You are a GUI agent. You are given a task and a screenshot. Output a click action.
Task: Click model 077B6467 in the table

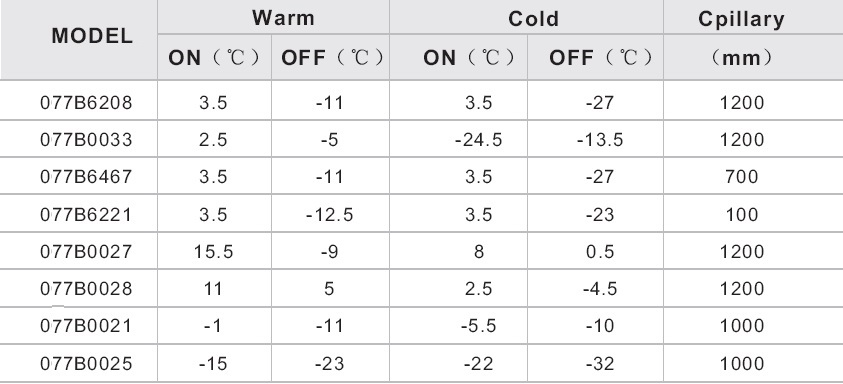86,177
